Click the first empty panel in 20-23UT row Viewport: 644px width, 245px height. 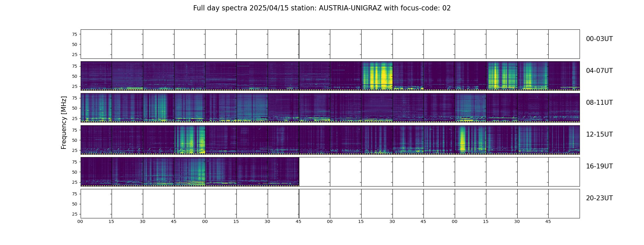point(96,203)
